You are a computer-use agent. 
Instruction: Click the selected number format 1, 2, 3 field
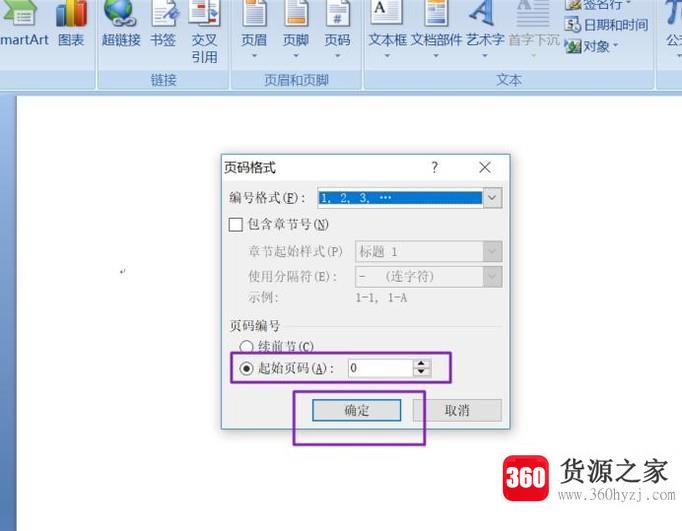(400, 198)
